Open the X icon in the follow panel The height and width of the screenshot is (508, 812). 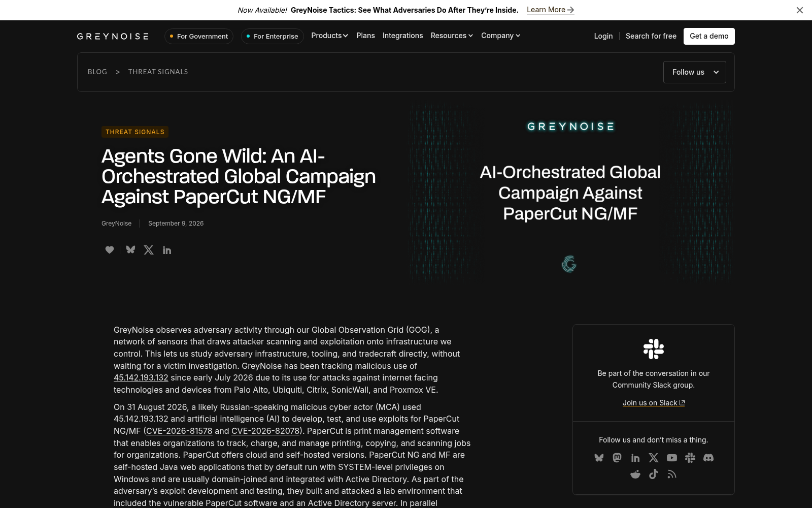(654, 458)
